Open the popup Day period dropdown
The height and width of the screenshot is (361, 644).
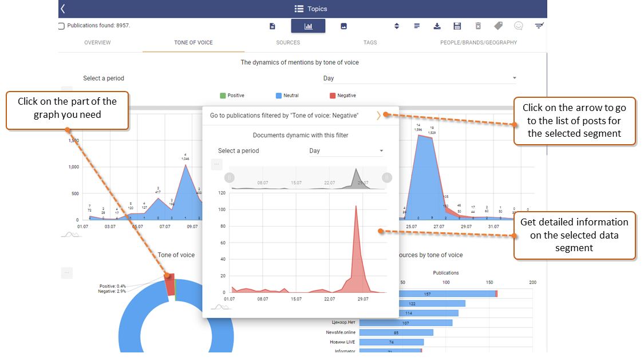(x=346, y=151)
